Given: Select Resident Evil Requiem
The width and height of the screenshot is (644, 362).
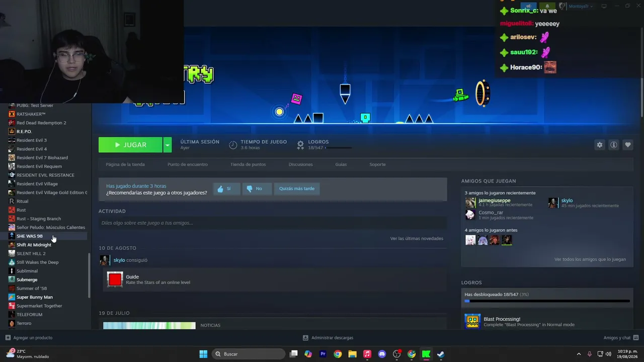Looking at the screenshot, I should coord(39,166).
